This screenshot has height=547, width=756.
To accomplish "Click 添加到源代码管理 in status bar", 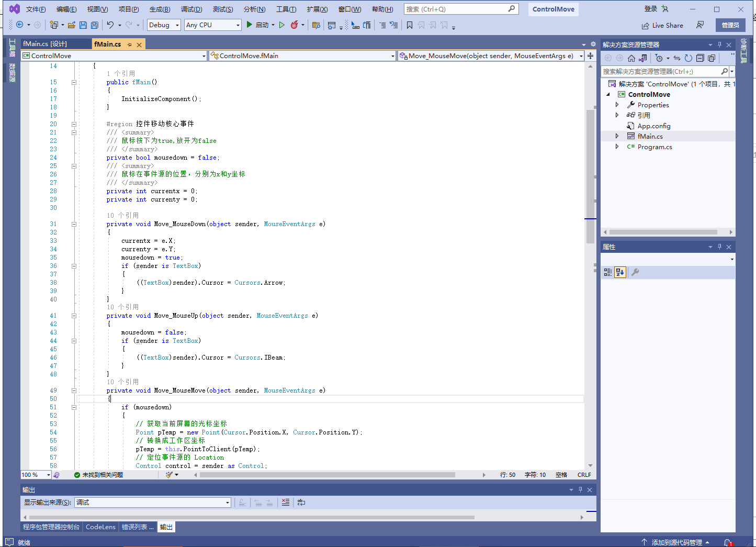I will [675, 542].
